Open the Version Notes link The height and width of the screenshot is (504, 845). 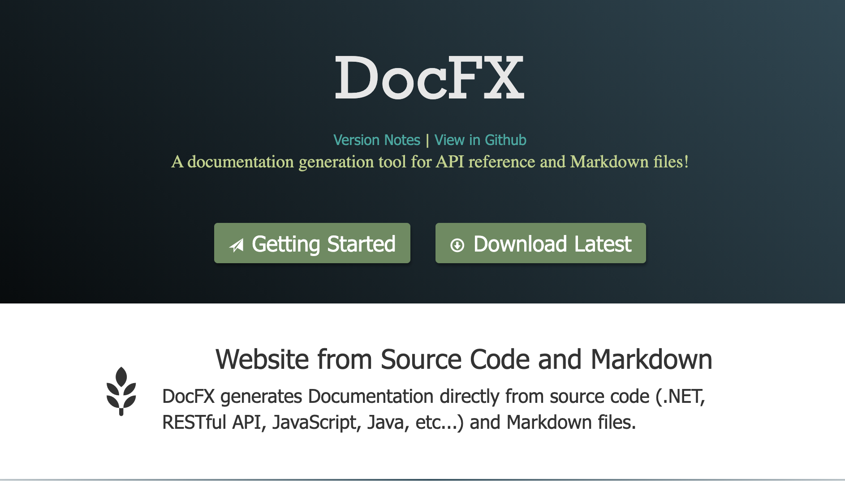coord(377,140)
